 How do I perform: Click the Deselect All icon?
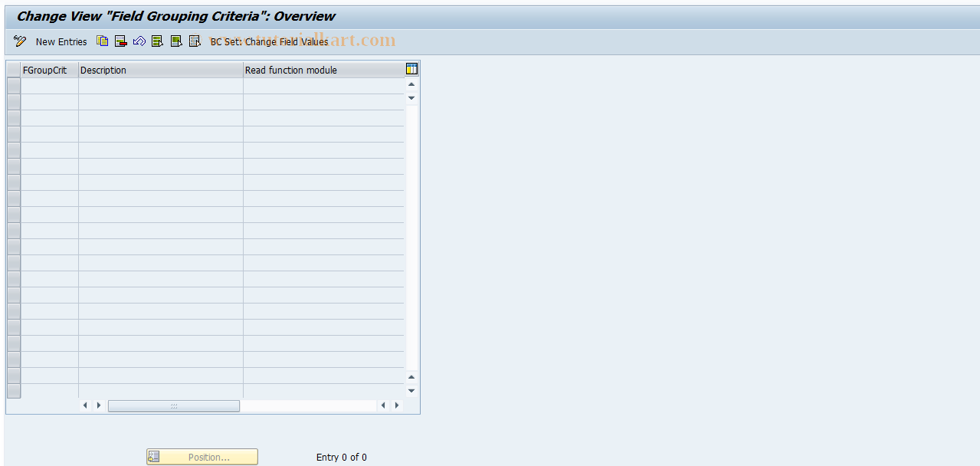tap(195, 41)
